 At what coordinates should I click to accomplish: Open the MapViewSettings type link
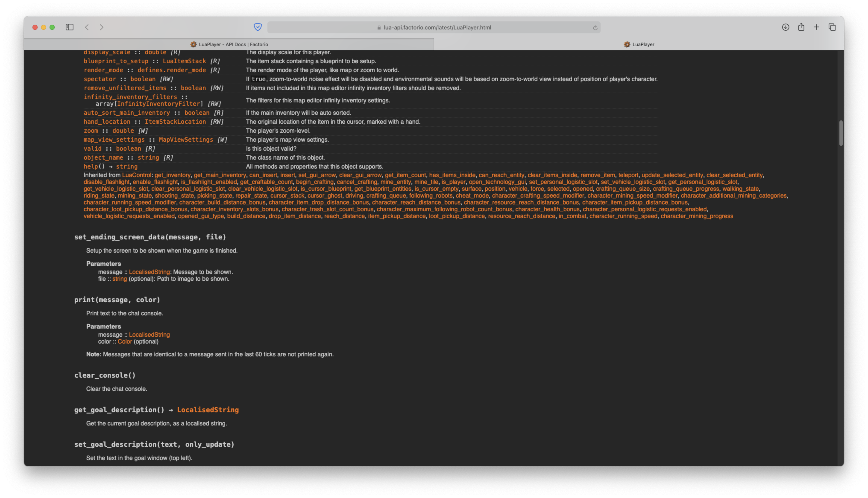pyautogui.click(x=186, y=140)
